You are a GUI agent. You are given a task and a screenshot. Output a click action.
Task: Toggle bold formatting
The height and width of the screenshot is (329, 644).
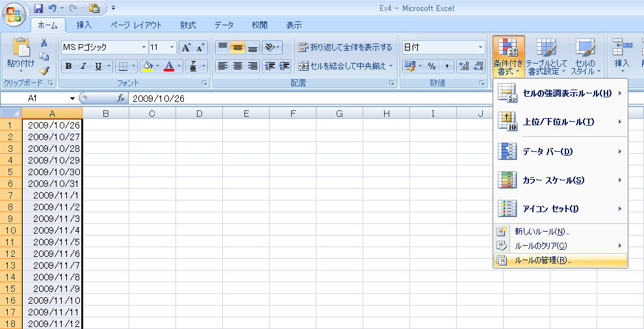point(67,66)
